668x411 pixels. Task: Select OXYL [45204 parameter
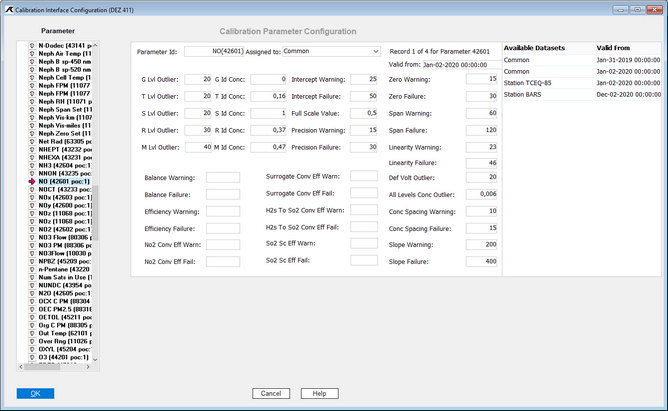pyautogui.click(x=65, y=349)
